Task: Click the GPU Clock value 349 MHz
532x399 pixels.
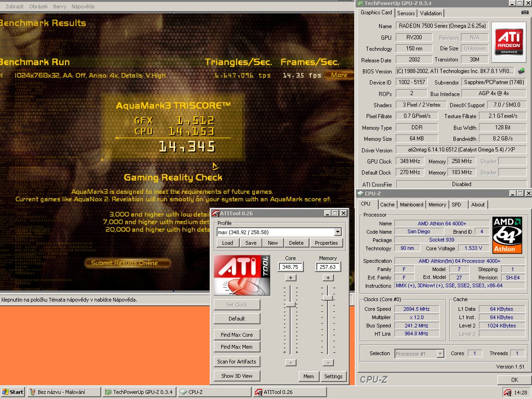Action: 410,161
